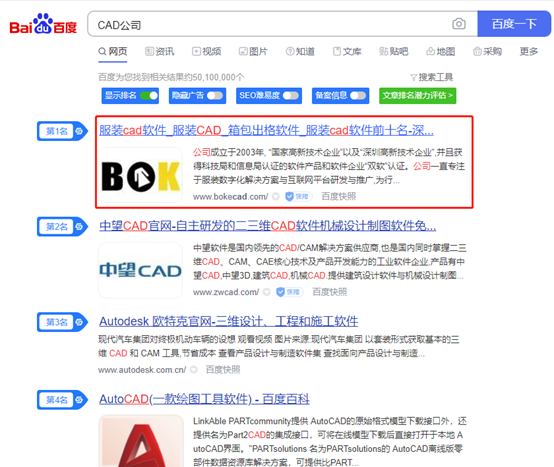Screen dimensions: 554x467
Task: Enable the 备案信息 switch
Action: point(358,95)
